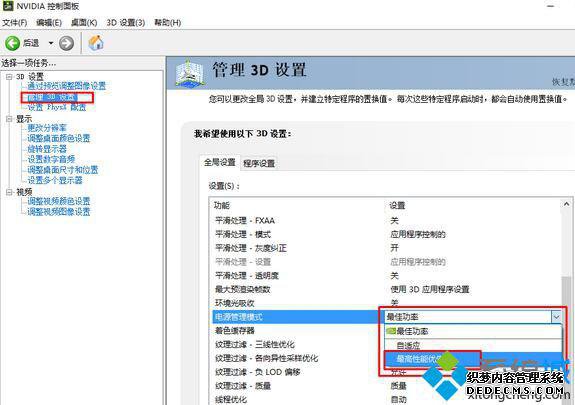Click the 管理 3D 设置 header icon

[188, 73]
